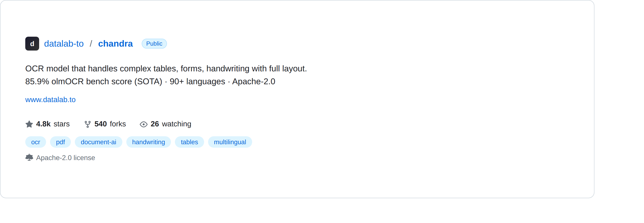Select the handwriting topic tag
644x223 pixels.
click(x=149, y=142)
